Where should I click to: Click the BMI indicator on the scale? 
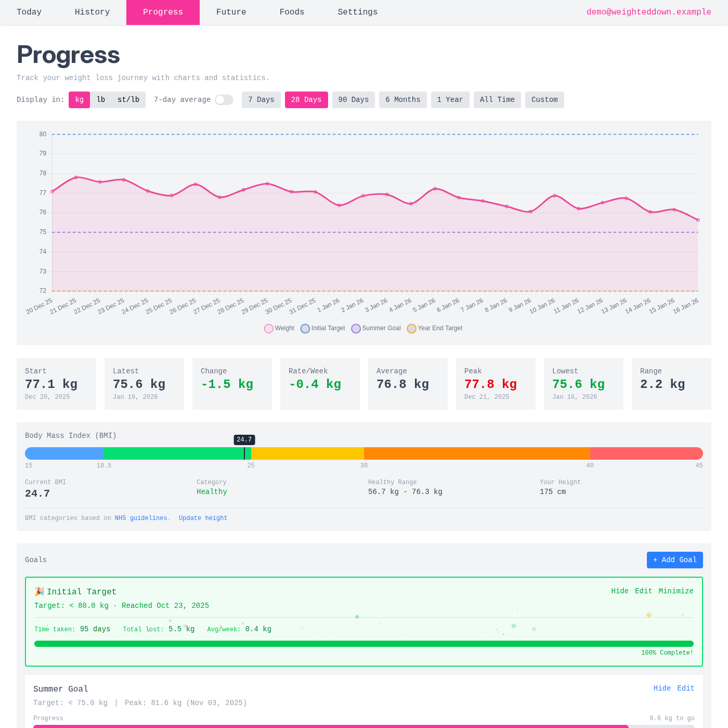[244, 453]
